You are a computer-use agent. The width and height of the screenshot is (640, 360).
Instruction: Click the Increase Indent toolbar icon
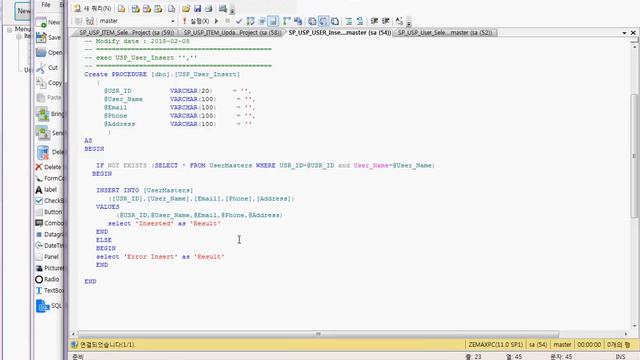click(x=385, y=21)
